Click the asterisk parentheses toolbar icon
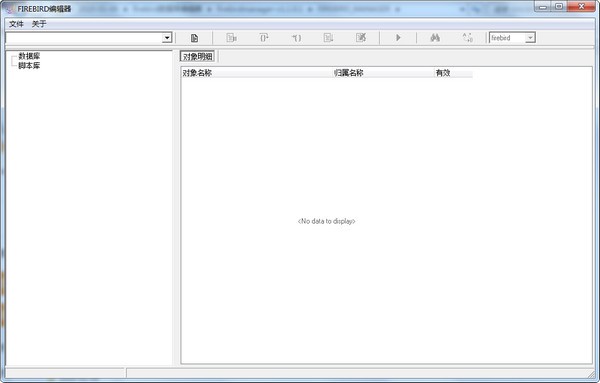Viewport: 600px width, 383px height. pyautogui.click(x=297, y=38)
